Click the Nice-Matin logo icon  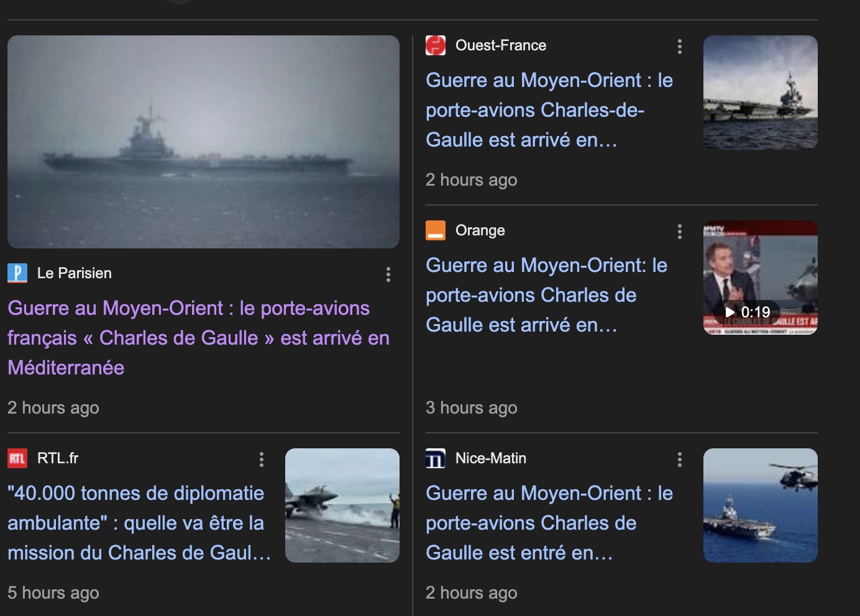436,458
